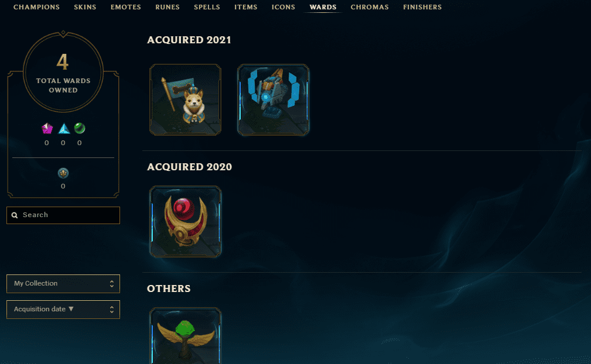This screenshot has height=364, width=591.
Task: Open the Emotes tab
Action: click(x=126, y=7)
